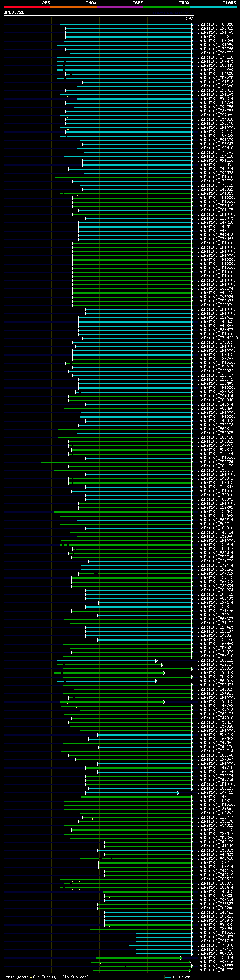The height and width of the screenshot is (980, 240).
Task: Select the UniRef100_P90532 label
Action: 215,173
